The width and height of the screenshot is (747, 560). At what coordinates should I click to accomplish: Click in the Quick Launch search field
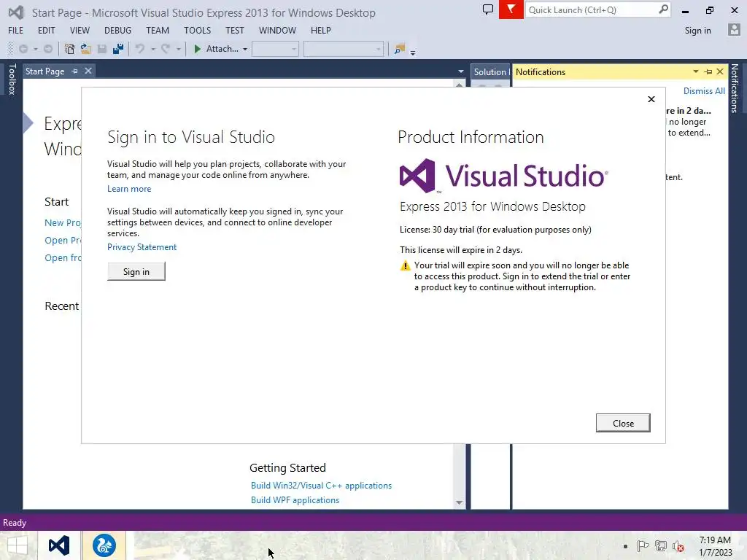click(591, 9)
